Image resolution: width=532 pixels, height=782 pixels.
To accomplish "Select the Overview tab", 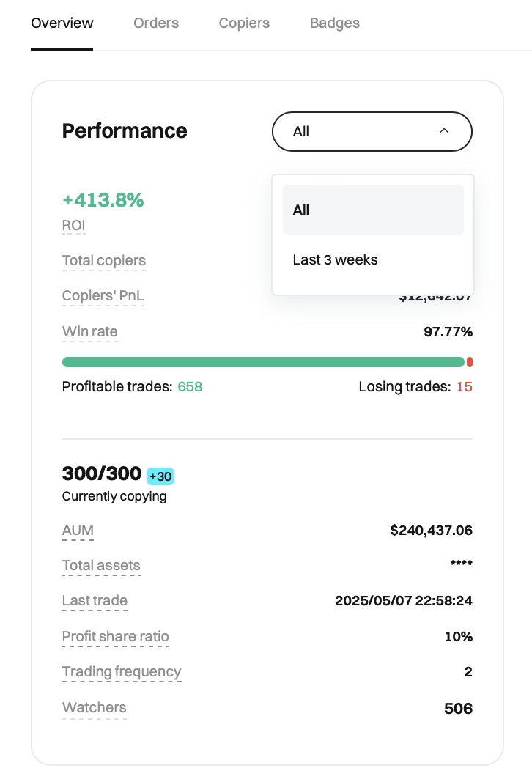I will point(62,23).
